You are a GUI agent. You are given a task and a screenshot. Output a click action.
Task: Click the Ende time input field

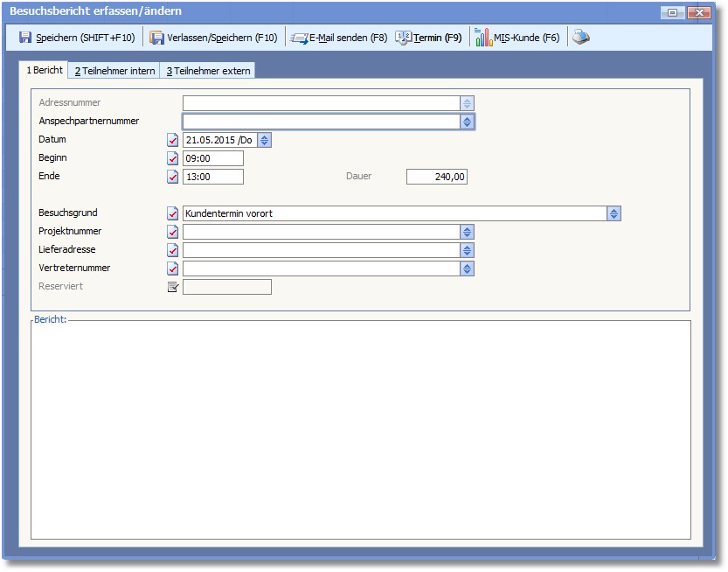coord(212,177)
